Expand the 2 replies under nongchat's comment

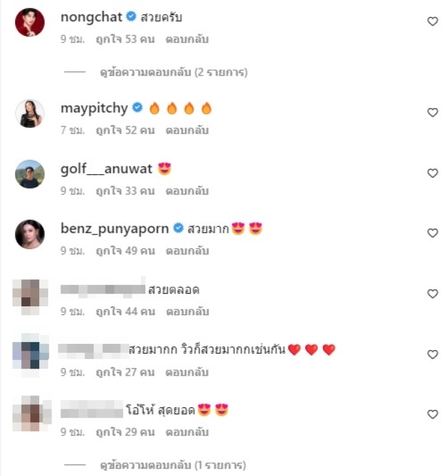(x=174, y=72)
